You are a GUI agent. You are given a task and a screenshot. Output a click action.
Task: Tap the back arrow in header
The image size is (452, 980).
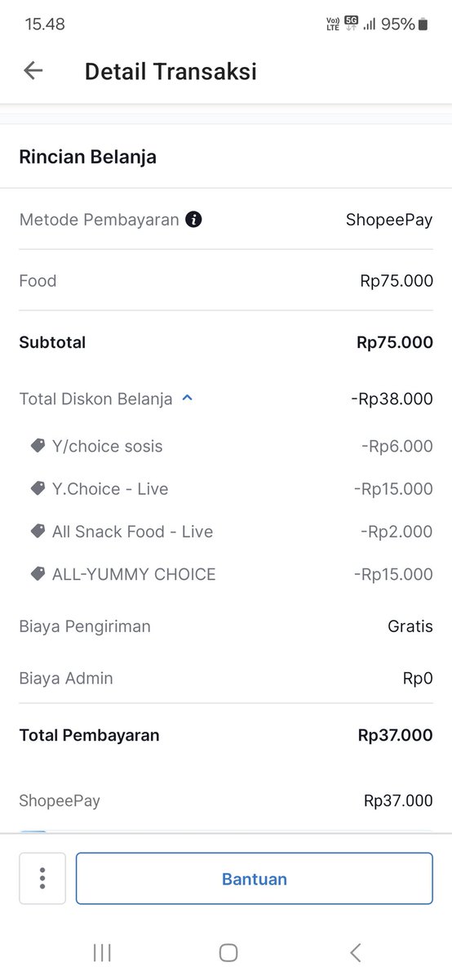[x=33, y=71]
